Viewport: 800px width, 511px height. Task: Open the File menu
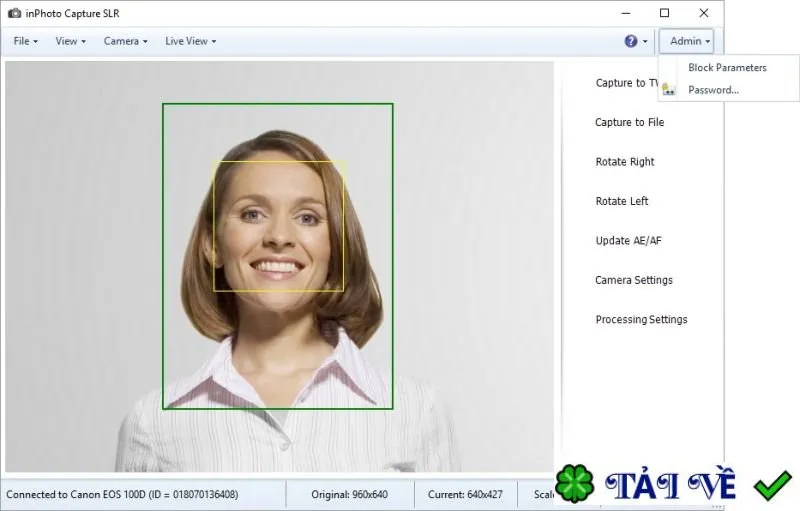(x=26, y=41)
